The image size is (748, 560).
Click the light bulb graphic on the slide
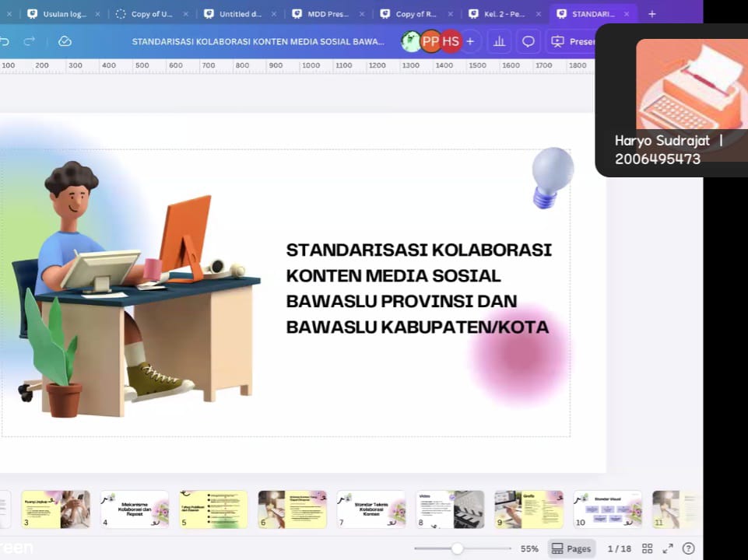(x=552, y=177)
